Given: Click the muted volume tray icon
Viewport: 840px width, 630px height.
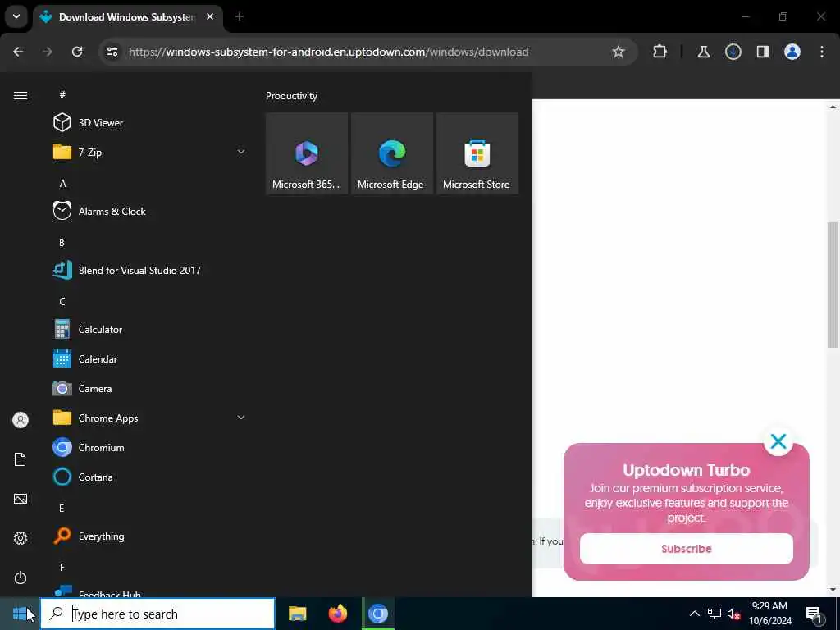Looking at the screenshot, I should 733,614.
